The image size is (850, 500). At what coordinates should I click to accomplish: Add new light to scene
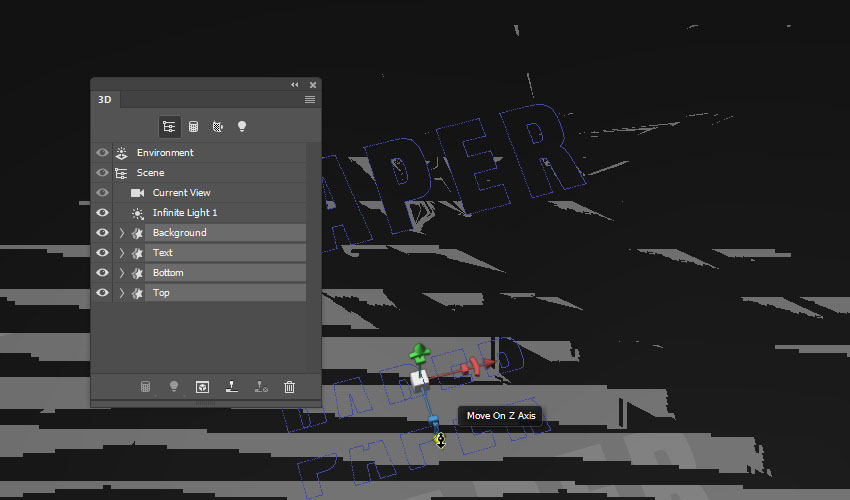pyautogui.click(x=174, y=387)
